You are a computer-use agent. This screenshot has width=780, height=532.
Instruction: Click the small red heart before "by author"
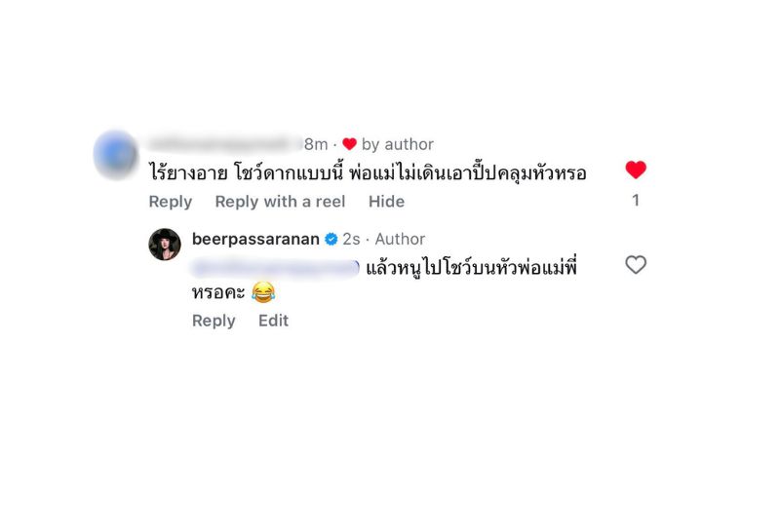(349, 144)
